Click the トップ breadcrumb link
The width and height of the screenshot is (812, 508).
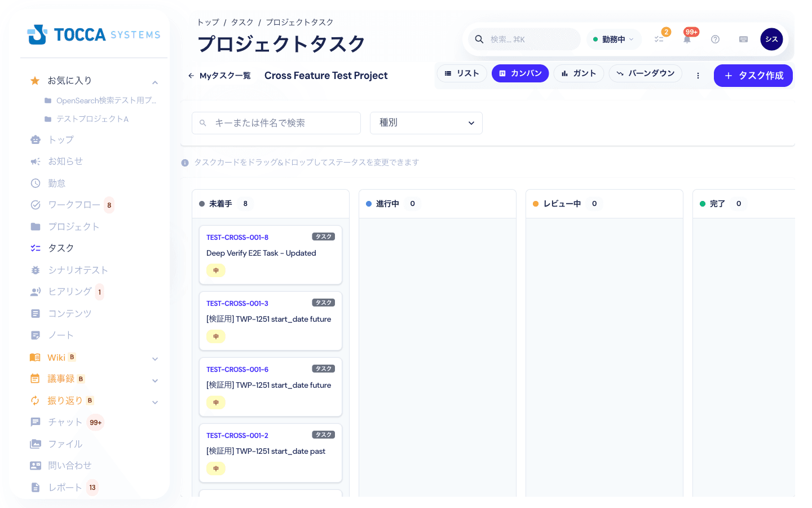pyautogui.click(x=208, y=22)
